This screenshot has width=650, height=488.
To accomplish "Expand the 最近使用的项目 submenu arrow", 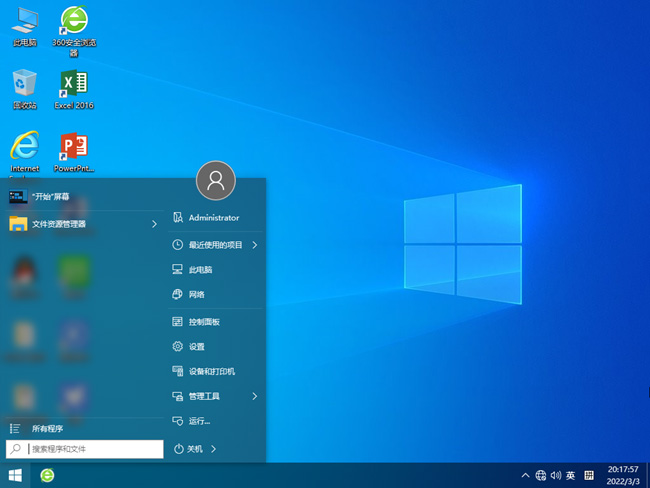I will pyautogui.click(x=255, y=245).
